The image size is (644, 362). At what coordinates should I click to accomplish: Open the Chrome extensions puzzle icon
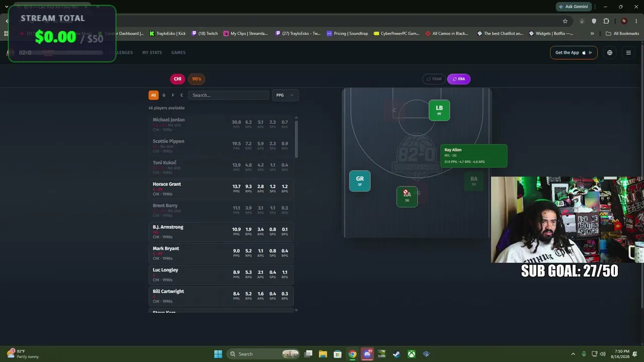606,21
